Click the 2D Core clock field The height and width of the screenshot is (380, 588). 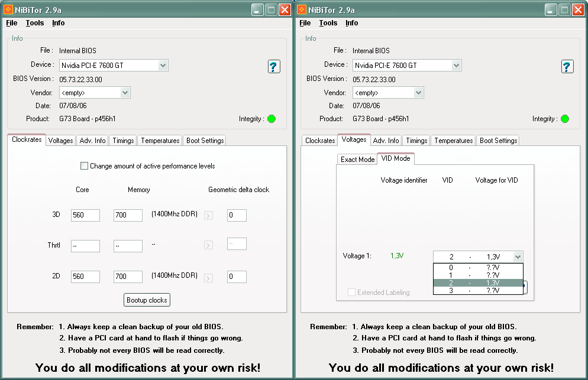pyautogui.click(x=86, y=277)
